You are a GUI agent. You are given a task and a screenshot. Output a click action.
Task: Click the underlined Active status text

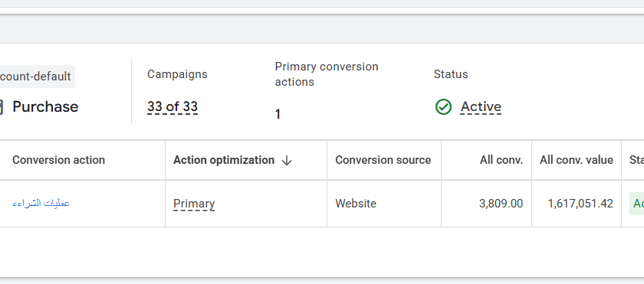coord(481,107)
